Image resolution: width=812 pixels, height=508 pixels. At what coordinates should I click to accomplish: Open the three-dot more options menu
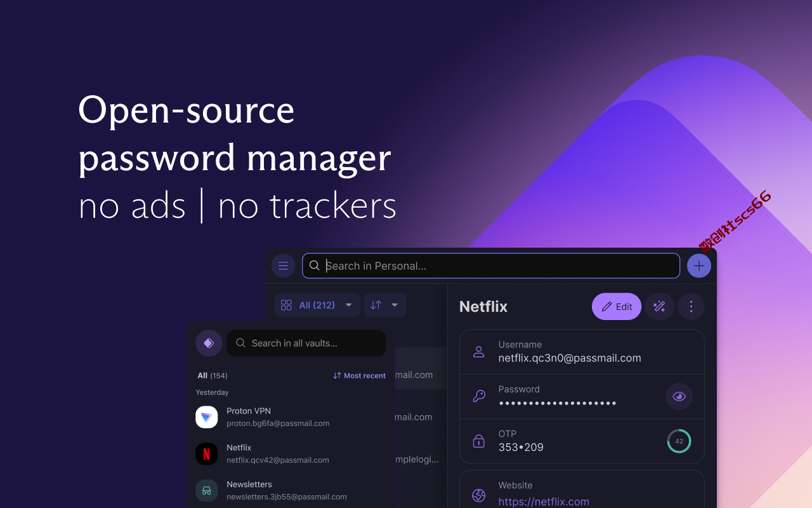(x=691, y=307)
